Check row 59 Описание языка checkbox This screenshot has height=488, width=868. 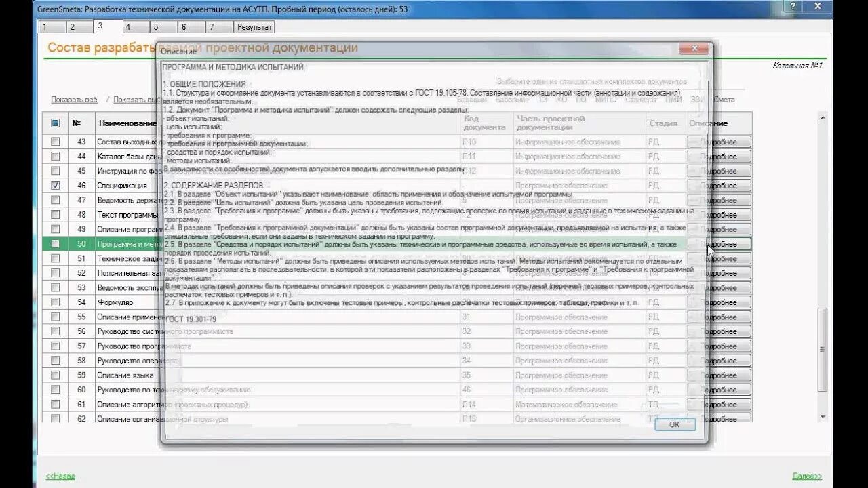click(x=56, y=375)
